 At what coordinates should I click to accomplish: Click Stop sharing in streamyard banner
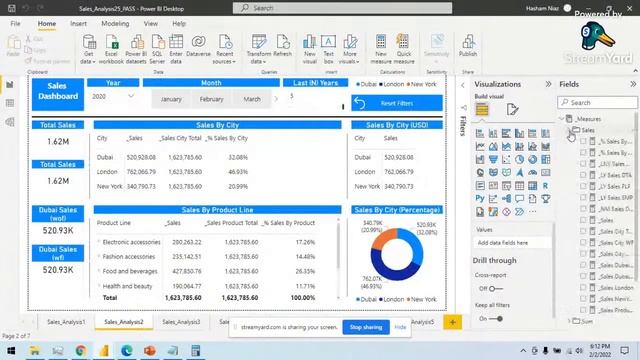[x=366, y=327]
